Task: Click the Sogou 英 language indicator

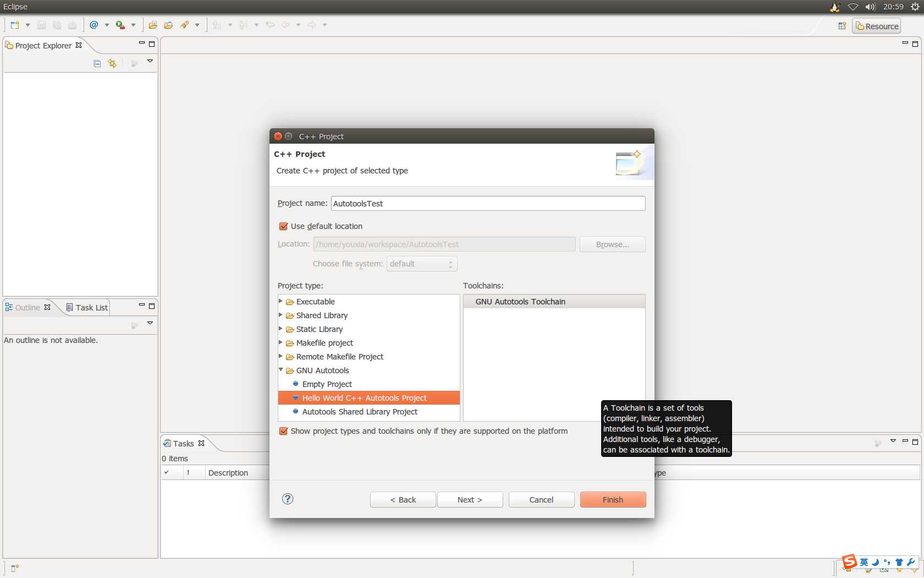Action: 864,562
